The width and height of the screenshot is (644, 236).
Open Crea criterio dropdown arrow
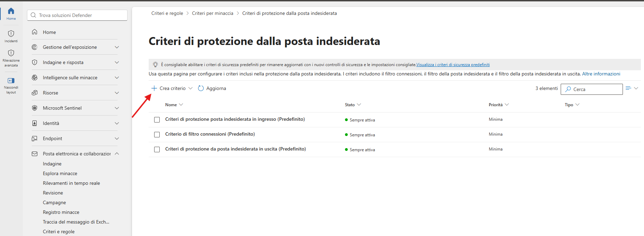click(190, 88)
